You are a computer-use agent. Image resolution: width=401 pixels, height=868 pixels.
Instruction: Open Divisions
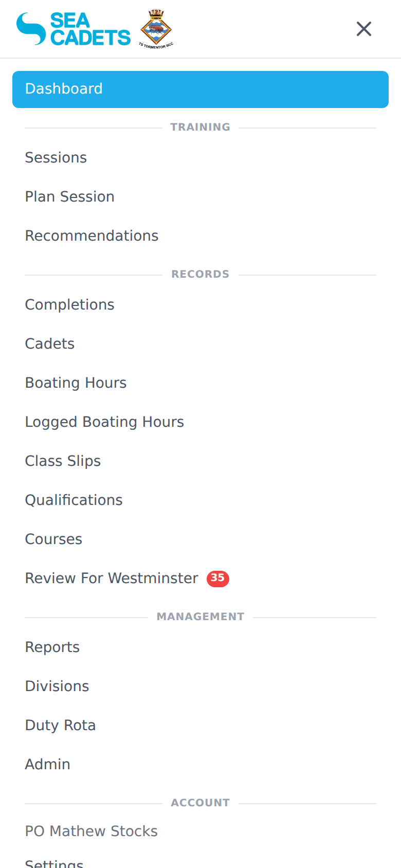(x=57, y=686)
